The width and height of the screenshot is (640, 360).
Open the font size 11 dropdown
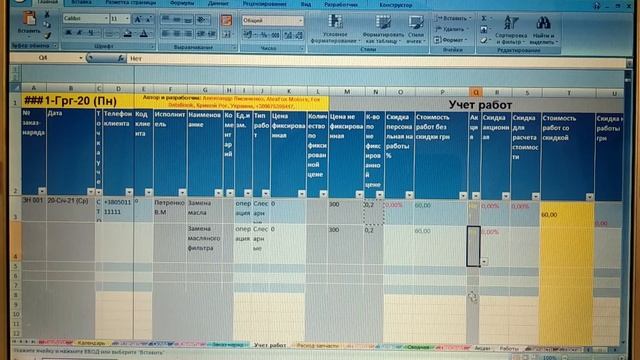point(127,19)
